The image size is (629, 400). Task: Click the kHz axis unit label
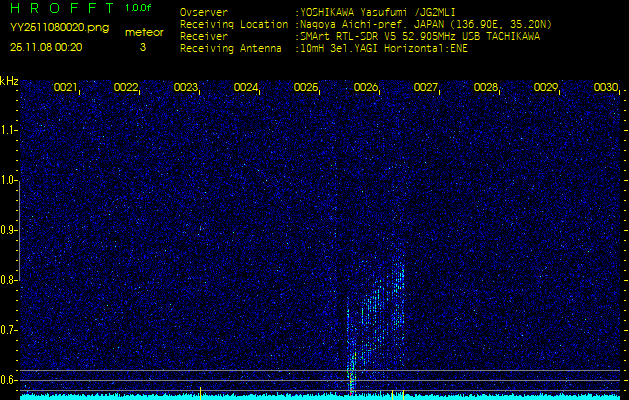[9, 81]
